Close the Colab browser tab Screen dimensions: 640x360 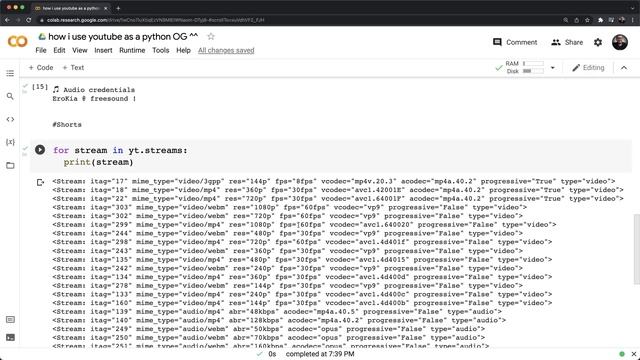click(x=106, y=8)
